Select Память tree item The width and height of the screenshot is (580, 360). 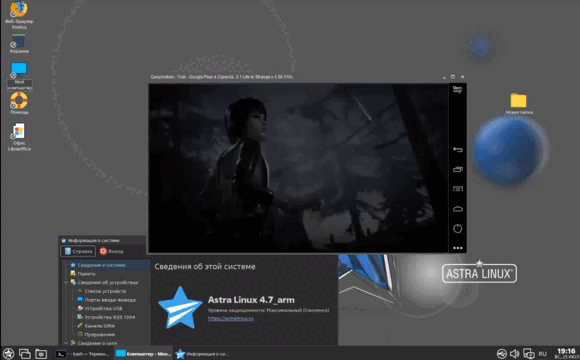(x=83, y=274)
